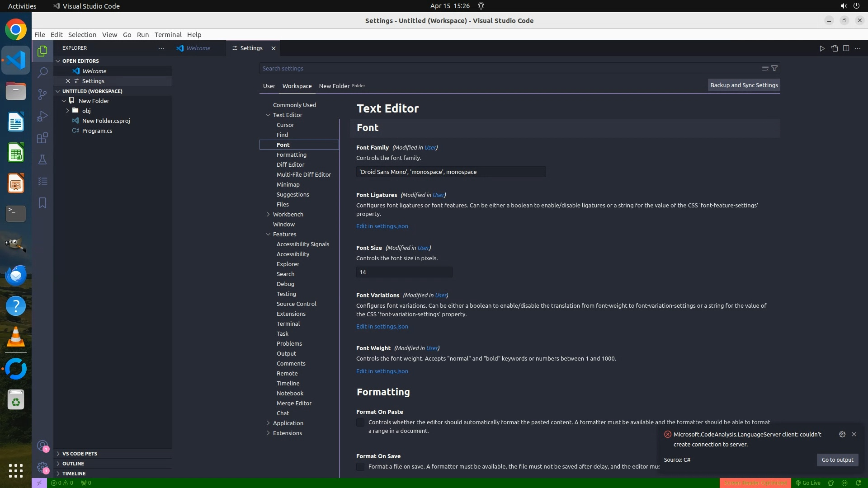Open the Bookmarks activity bar icon
This screenshot has width=868, height=488.
42,203
